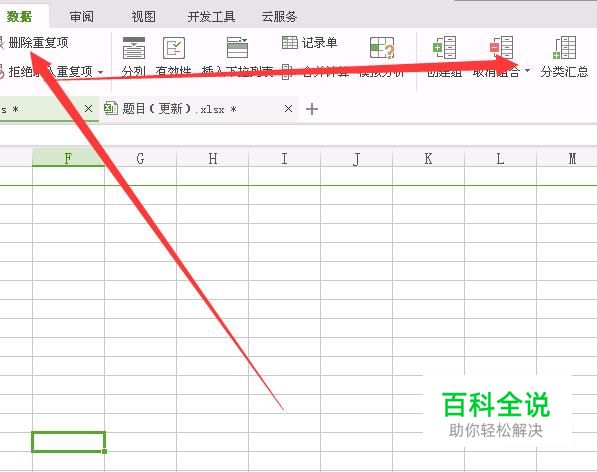The image size is (597, 472).
Task: Open the 开发工具 tab
Action: pos(211,16)
